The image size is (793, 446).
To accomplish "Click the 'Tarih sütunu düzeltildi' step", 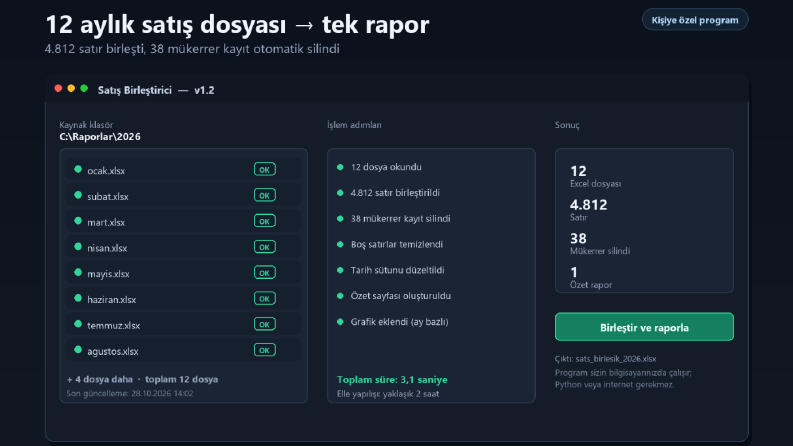I will pos(398,270).
